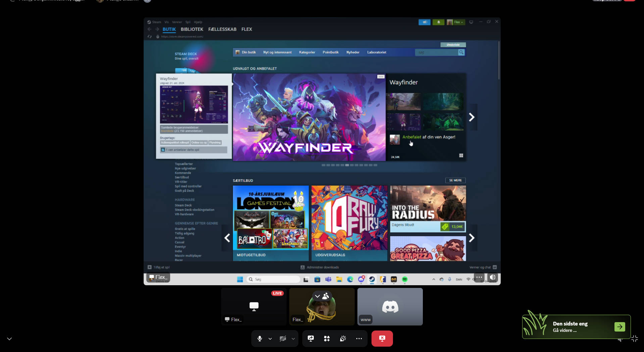Open the Ønskeliste button

coord(453,45)
